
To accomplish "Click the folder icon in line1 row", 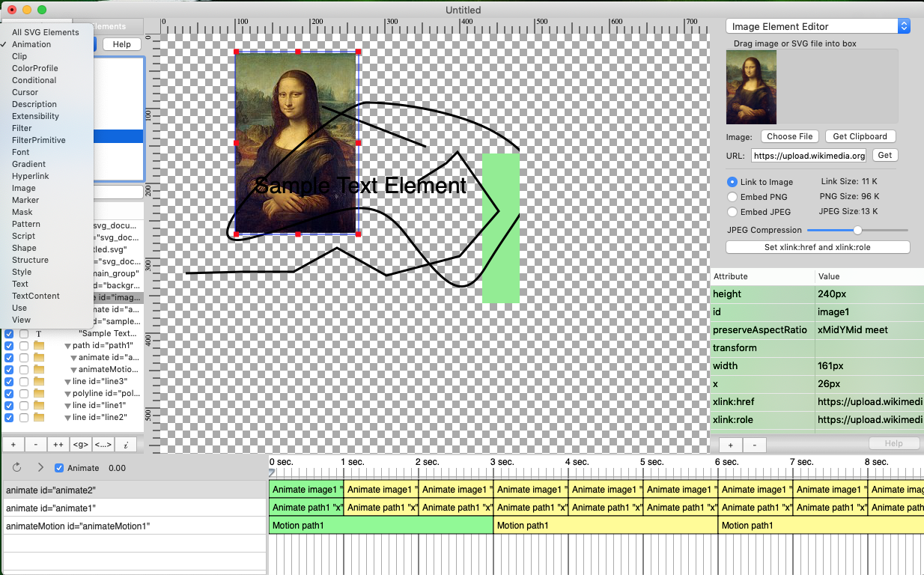I will pyautogui.click(x=39, y=406).
